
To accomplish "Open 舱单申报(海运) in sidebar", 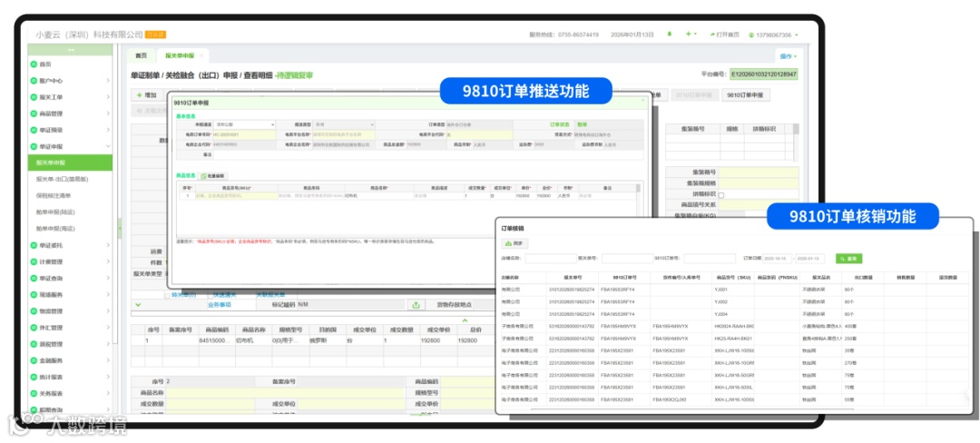I will [55, 229].
